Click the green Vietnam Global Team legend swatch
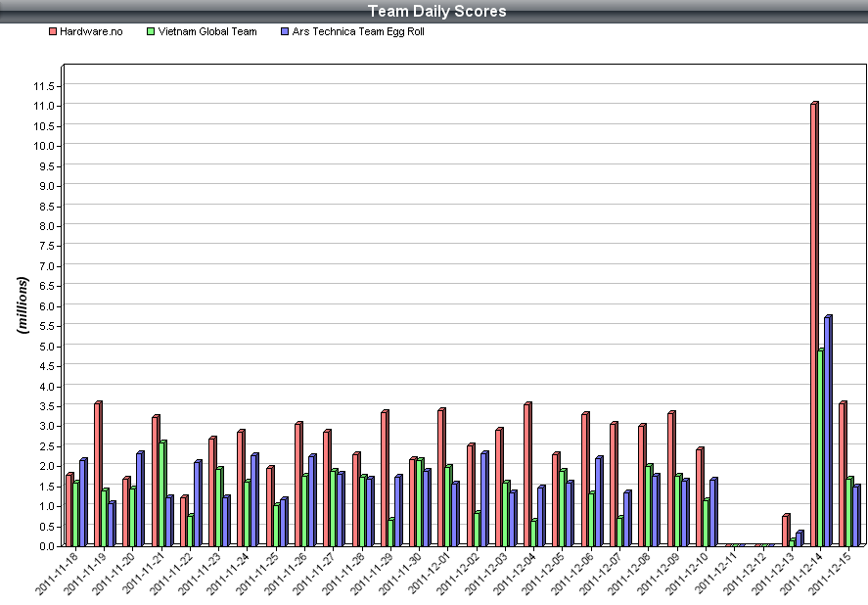The width and height of the screenshot is (868, 605). [x=151, y=31]
